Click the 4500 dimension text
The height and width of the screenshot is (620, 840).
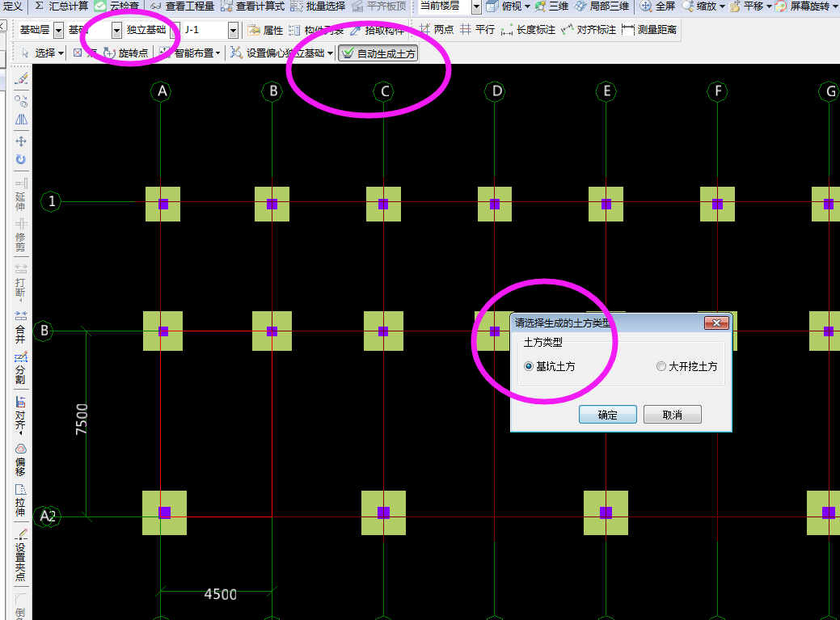220,594
